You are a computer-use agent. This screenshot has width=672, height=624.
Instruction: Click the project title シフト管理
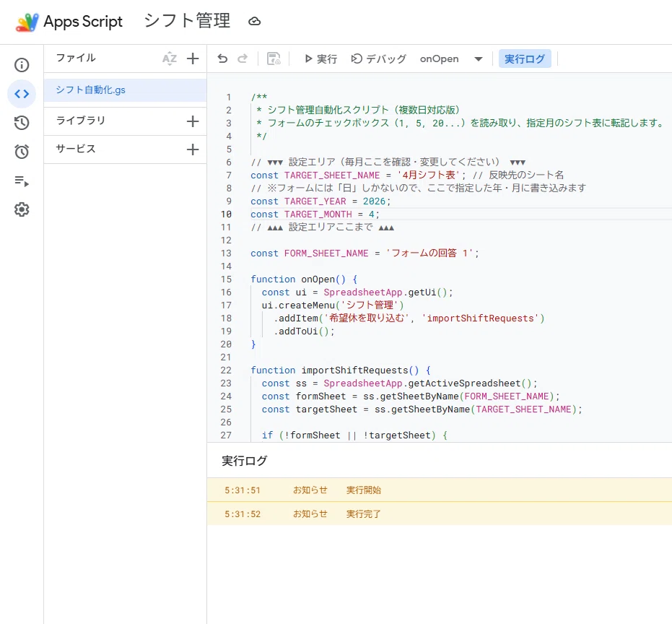coord(187,21)
